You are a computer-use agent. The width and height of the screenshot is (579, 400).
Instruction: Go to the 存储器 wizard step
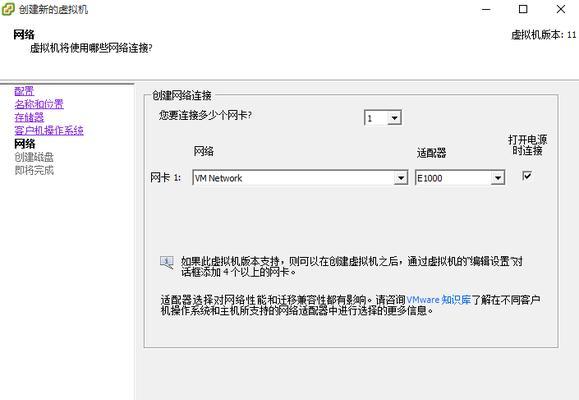(29, 117)
